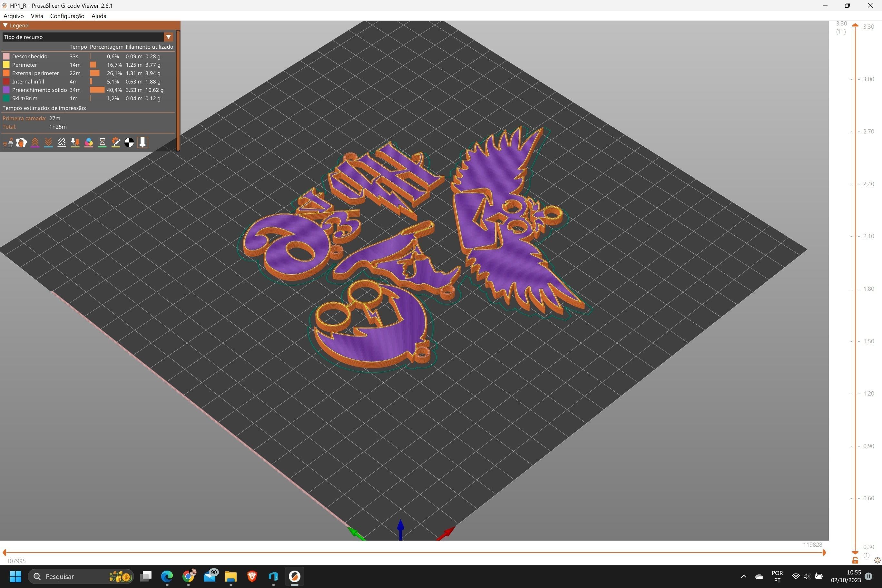
Task: Click the red Internal infill swatch
Action: 6,81
